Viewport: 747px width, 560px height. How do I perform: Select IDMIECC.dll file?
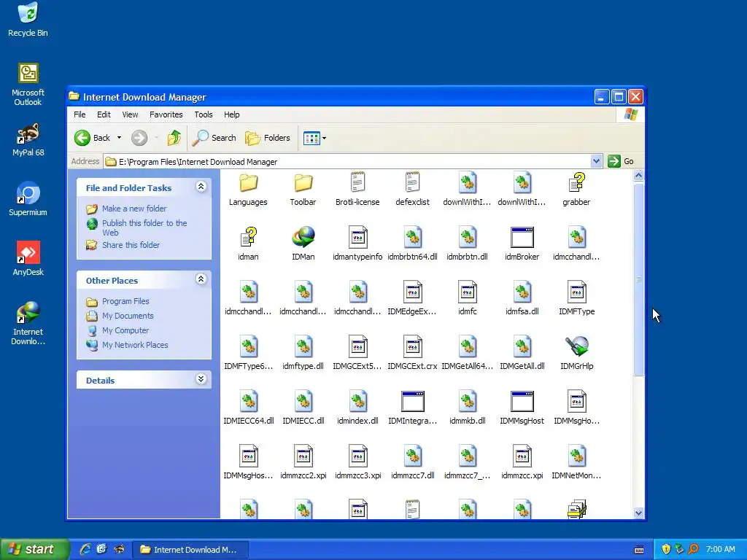pos(303,408)
